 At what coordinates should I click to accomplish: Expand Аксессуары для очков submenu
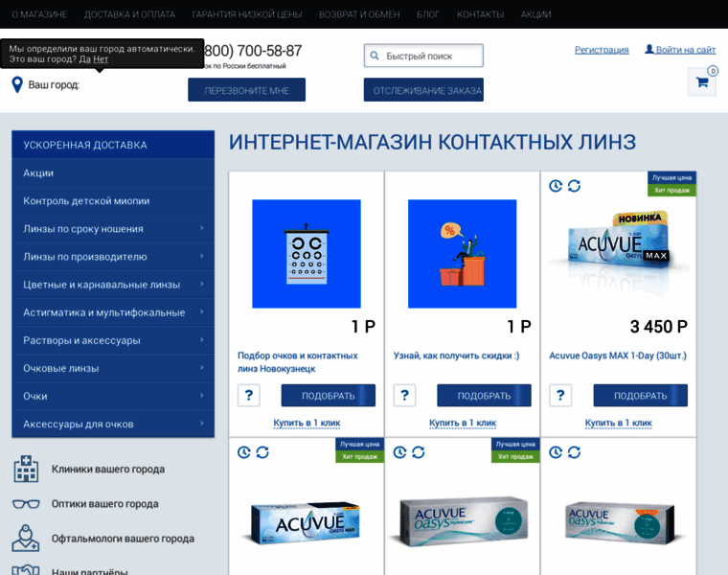pos(202,424)
